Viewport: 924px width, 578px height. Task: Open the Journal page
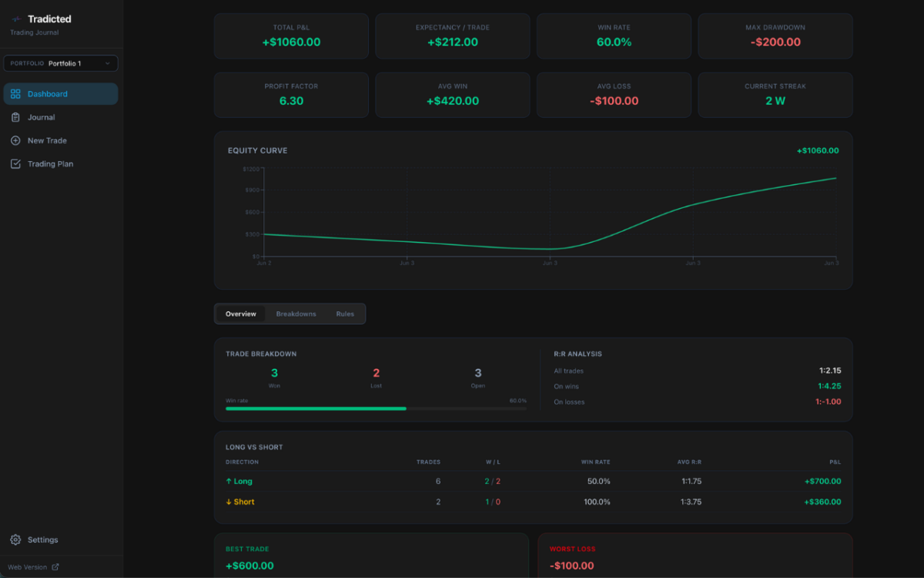click(61, 117)
